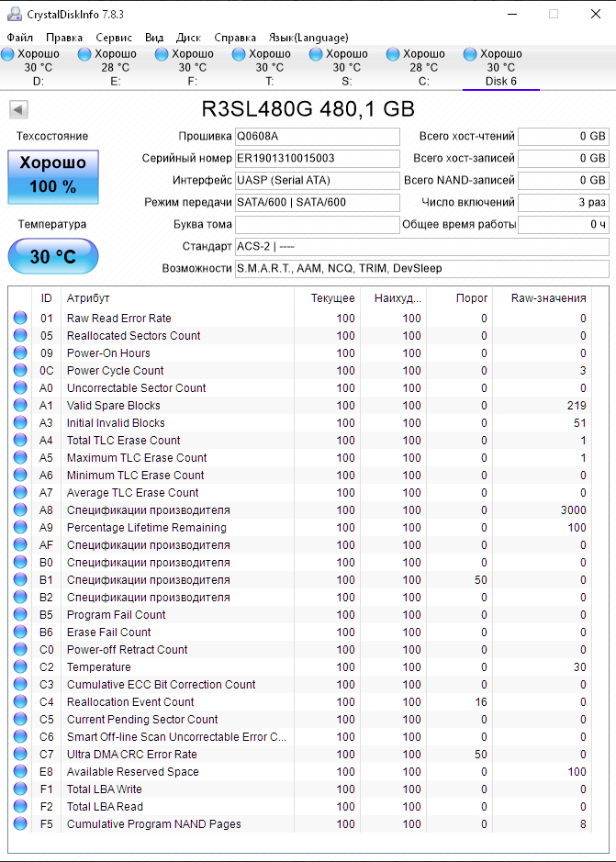Screen dimensions: 616x862
Task: Open the Файл menu
Action: click(x=20, y=38)
